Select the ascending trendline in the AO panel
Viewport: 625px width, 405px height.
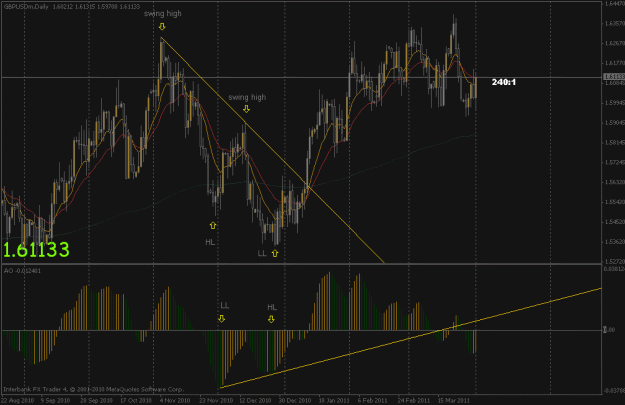coord(411,338)
